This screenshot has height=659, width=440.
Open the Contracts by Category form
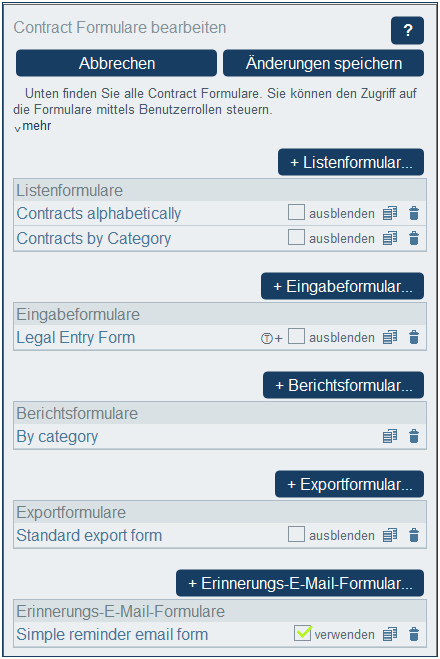tap(94, 238)
